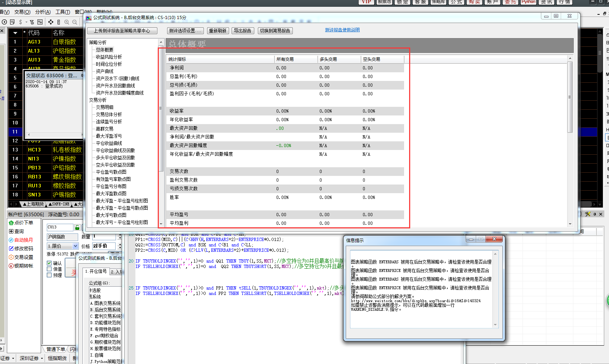
Task: Click the 策略库 strategy library button
Action: [438, 2]
